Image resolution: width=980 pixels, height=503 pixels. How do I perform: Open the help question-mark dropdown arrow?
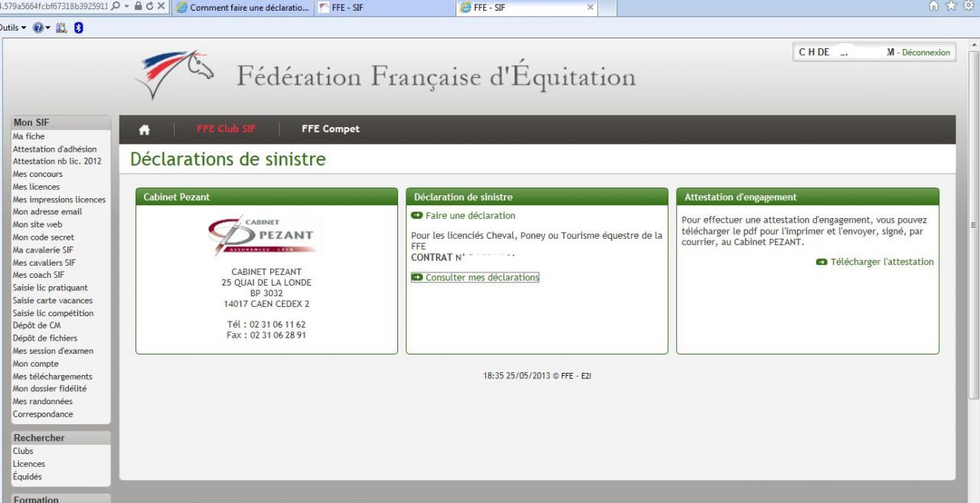(x=47, y=28)
